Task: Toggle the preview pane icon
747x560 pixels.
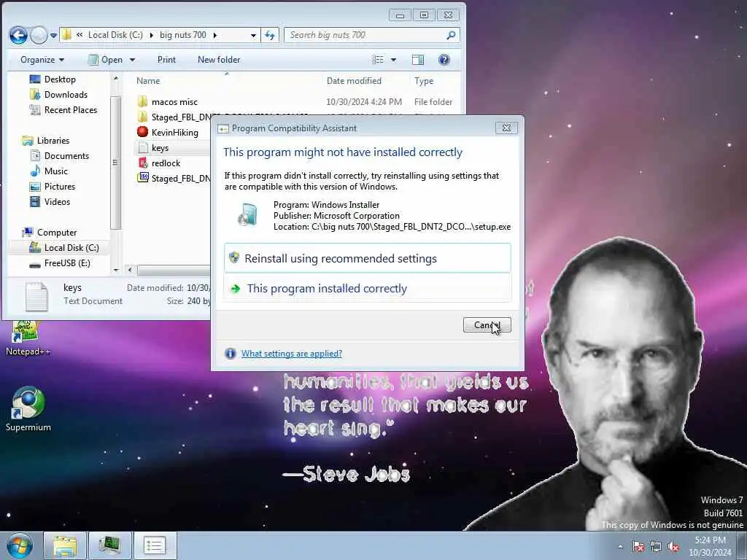Action: tap(418, 60)
